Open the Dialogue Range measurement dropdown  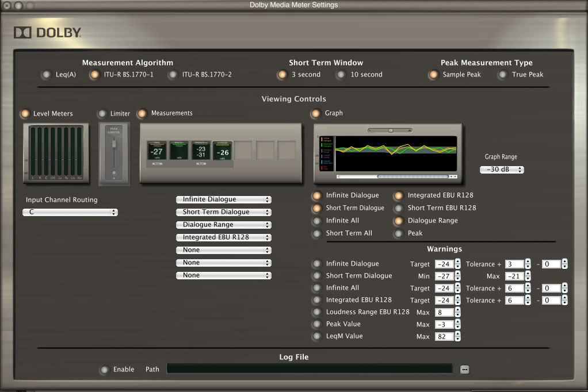[223, 225]
